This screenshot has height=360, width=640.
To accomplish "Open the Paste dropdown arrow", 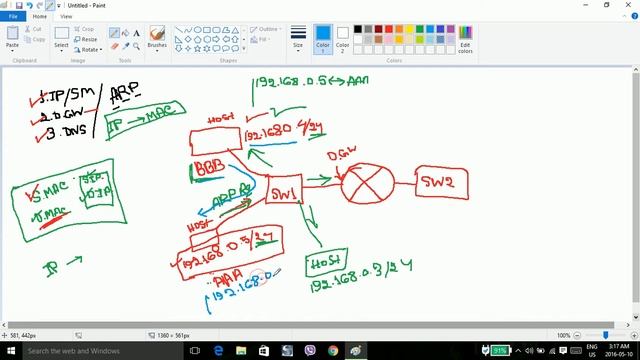I will point(12,51).
